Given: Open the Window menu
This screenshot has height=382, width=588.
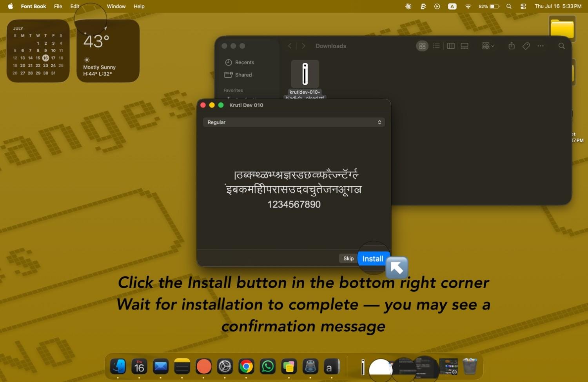Looking at the screenshot, I should pyautogui.click(x=116, y=6).
